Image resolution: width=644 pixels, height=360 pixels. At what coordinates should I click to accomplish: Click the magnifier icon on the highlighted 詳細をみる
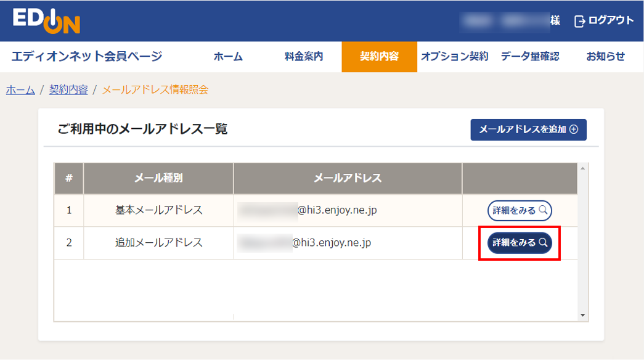[543, 243]
